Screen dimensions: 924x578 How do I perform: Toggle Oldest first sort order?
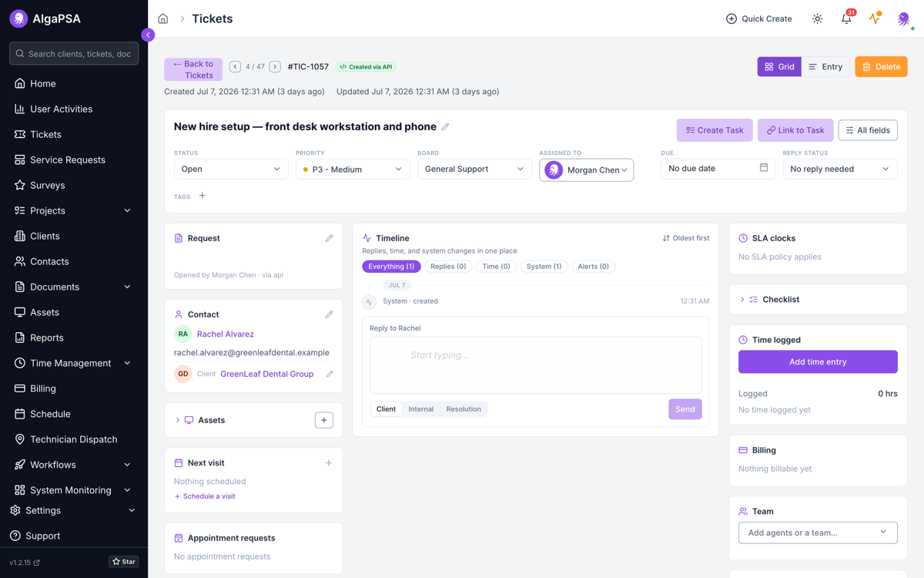[x=686, y=238]
